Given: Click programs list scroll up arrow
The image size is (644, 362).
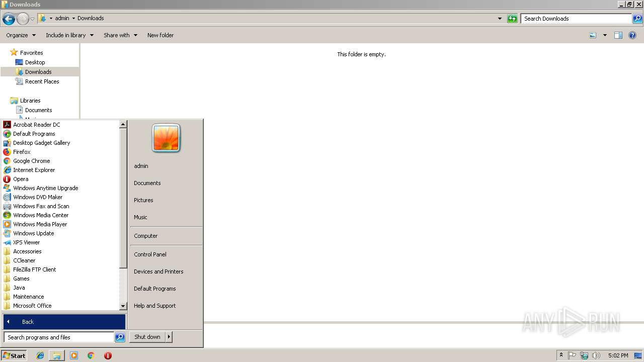Looking at the screenshot, I should click(123, 124).
